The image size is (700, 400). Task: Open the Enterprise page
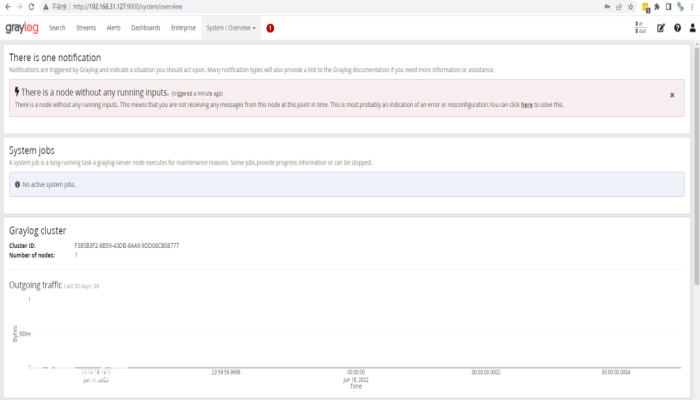[183, 28]
